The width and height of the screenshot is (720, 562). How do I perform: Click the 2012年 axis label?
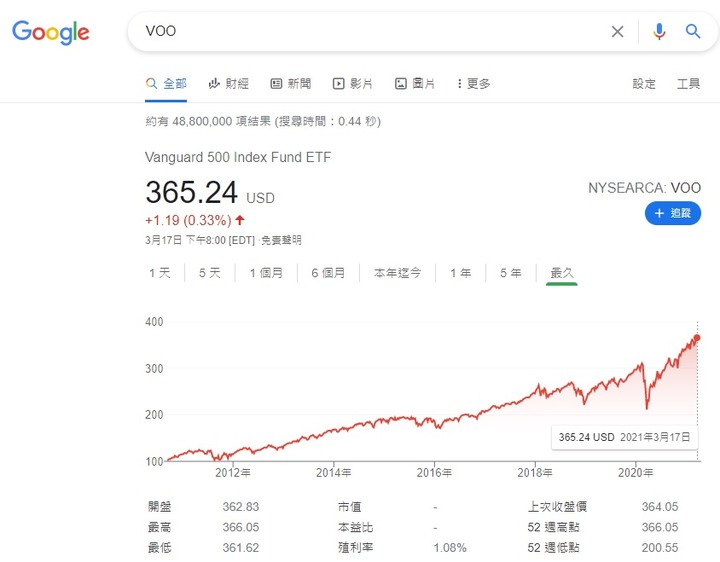click(x=233, y=472)
